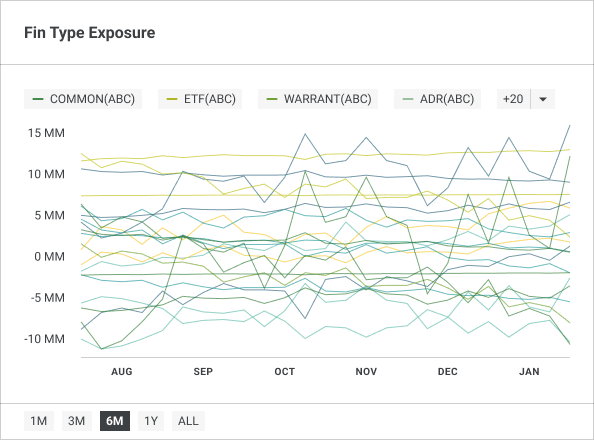594x440 pixels.
Task: Open the legend dropdown arrow
Action: click(543, 99)
